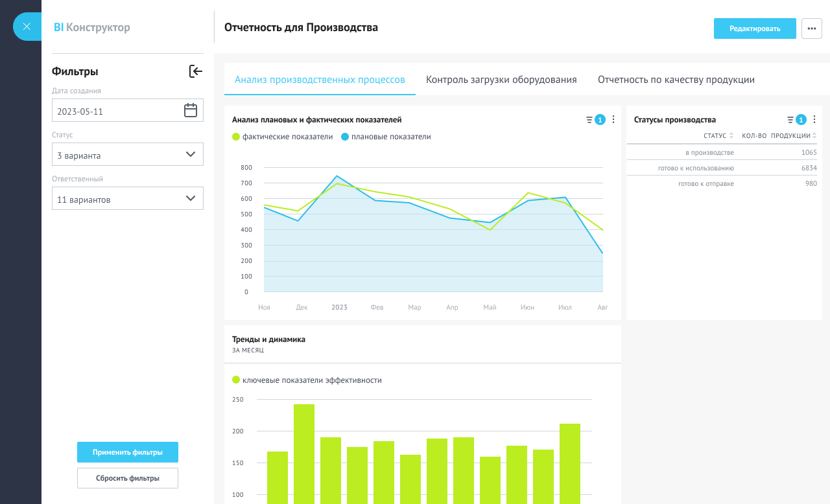The width and height of the screenshot is (830, 504).
Task: Collapse the filters panel with arrow icon
Action: coord(196,71)
